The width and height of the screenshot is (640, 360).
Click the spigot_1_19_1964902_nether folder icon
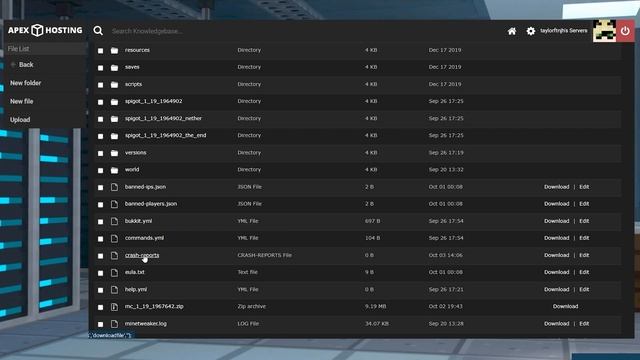(114, 119)
